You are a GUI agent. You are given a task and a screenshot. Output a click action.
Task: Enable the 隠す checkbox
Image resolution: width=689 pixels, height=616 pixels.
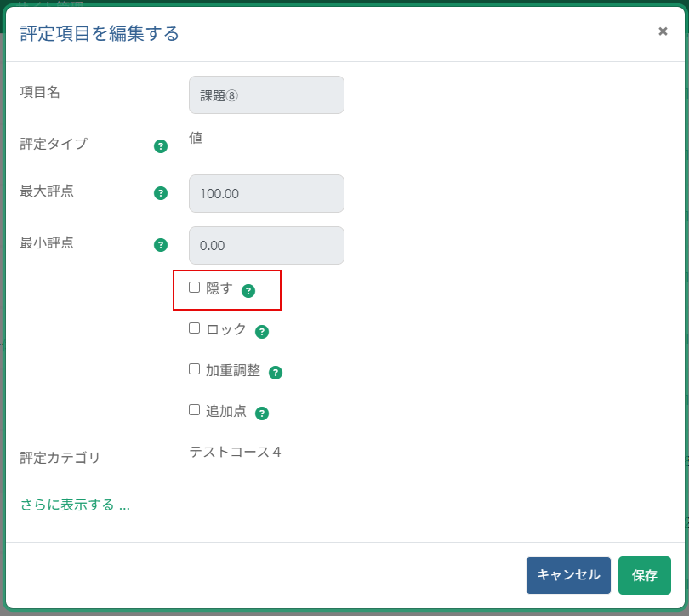[194, 288]
